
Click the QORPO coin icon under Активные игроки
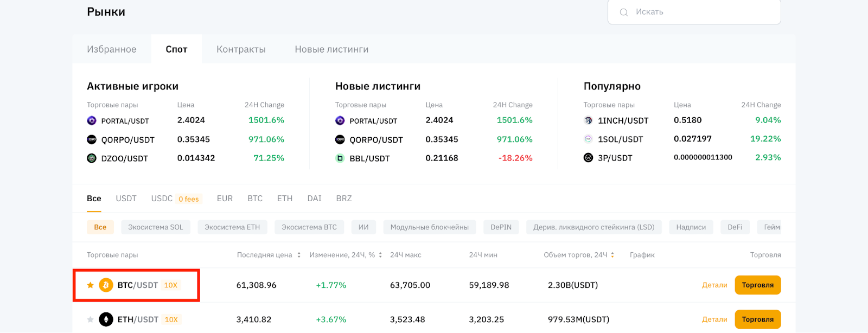click(92, 139)
